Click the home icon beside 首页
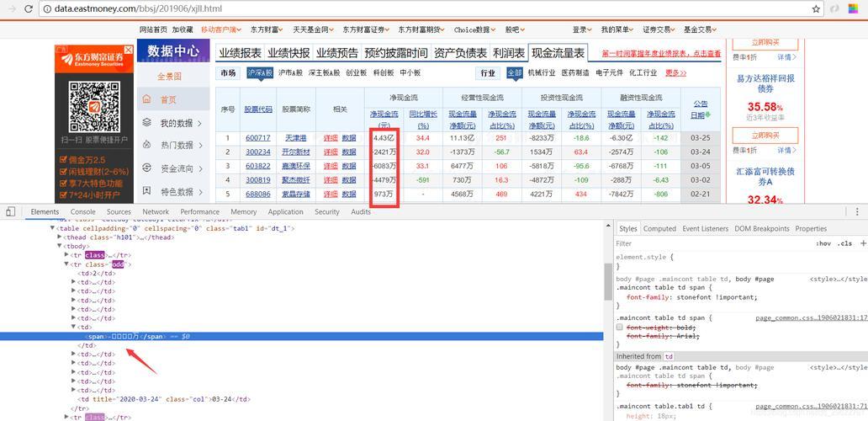The height and width of the screenshot is (421, 868). 146,99
